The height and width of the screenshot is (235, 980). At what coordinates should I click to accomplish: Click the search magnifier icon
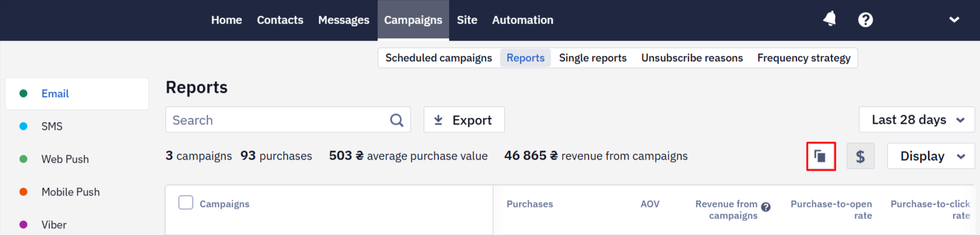(x=396, y=120)
